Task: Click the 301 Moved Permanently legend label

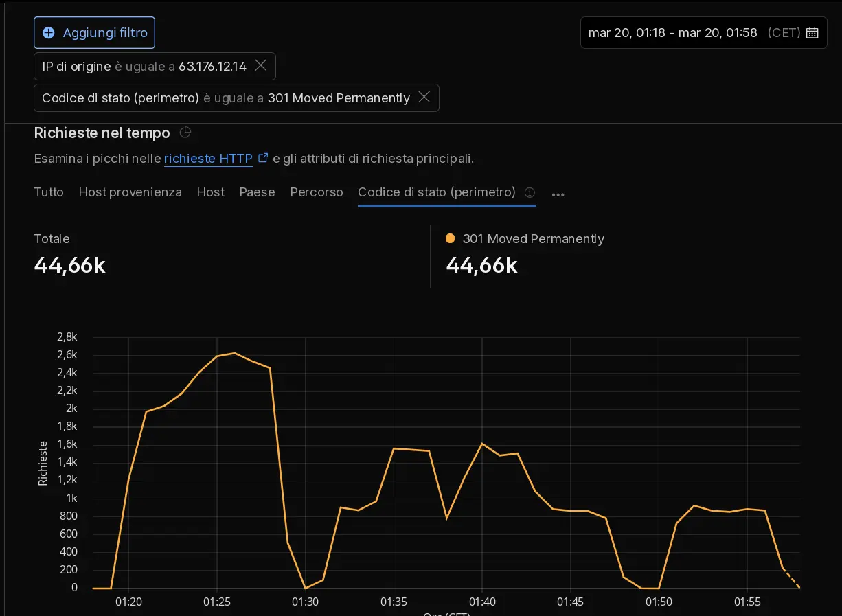Action: coord(534,238)
